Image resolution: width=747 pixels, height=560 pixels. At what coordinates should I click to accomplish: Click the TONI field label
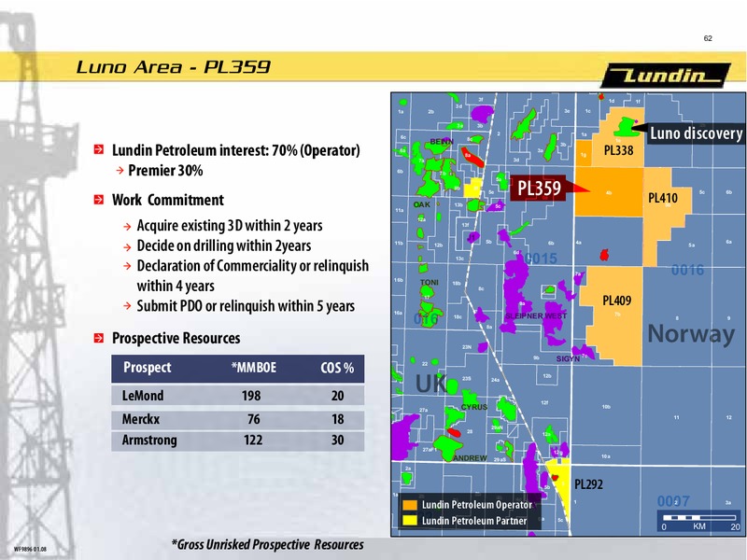tap(430, 283)
